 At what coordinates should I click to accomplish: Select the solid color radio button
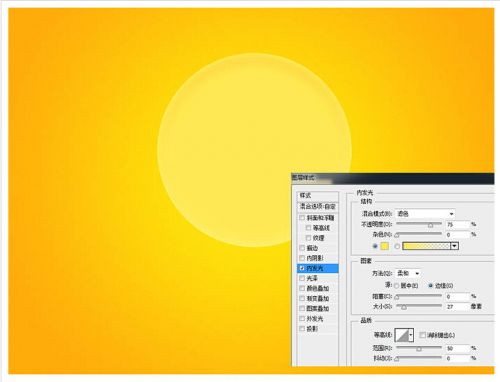pyautogui.click(x=375, y=246)
